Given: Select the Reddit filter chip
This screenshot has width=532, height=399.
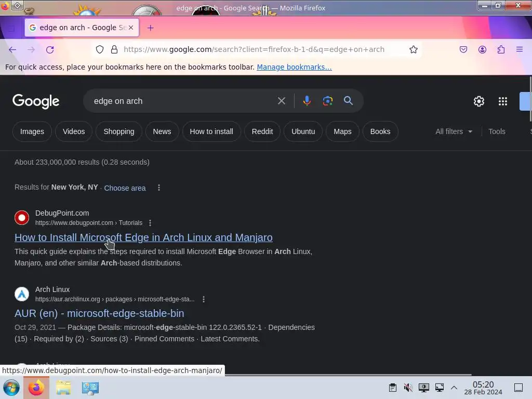Looking at the screenshot, I should [x=262, y=131].
